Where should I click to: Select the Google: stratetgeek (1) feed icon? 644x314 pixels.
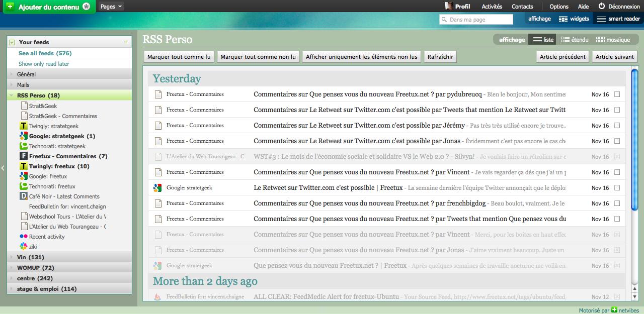[x=23, y=136]
